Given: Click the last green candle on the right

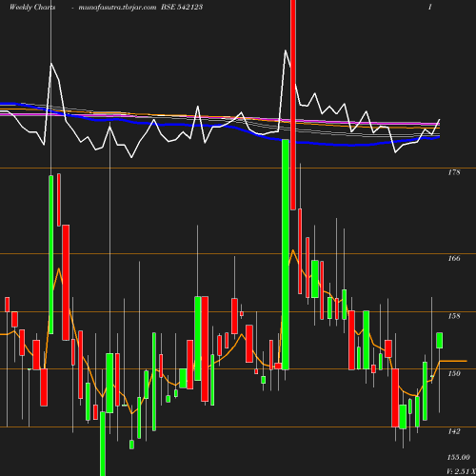Looking at the screenshot, I should click(440, 341).
